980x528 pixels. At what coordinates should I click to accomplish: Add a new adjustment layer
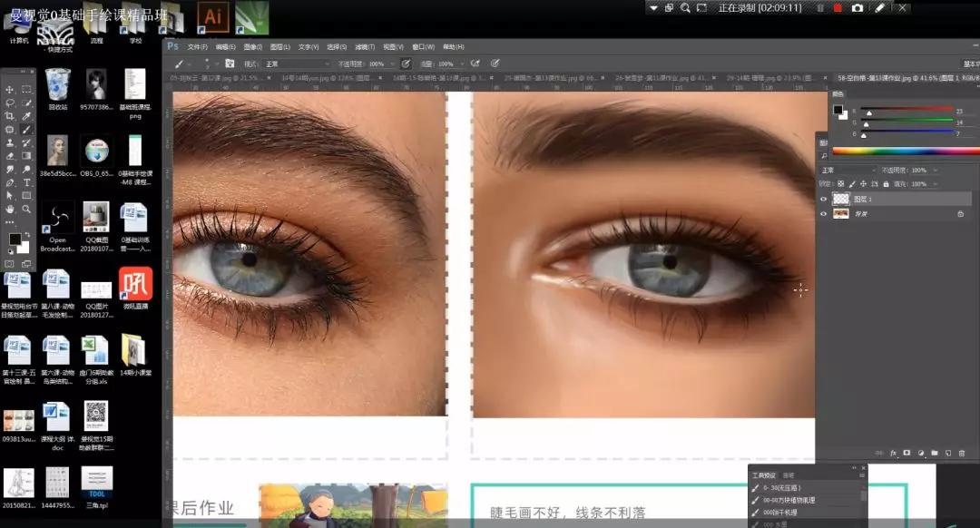click(921, 453)
